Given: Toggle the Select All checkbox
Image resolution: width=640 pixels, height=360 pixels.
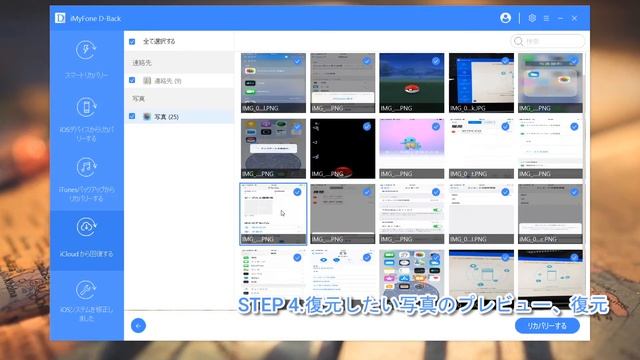Looking at the screenshot, I should [x=132, y=42].
